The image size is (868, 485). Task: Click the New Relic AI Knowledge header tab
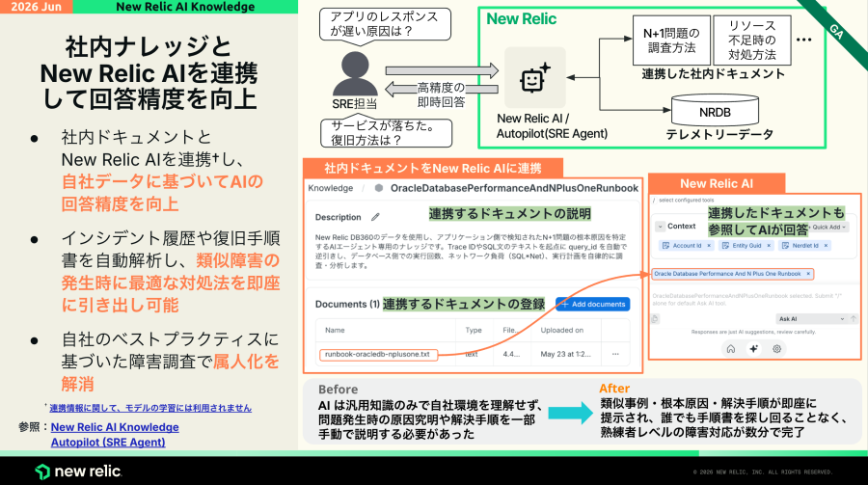click(x=185, y=7)
